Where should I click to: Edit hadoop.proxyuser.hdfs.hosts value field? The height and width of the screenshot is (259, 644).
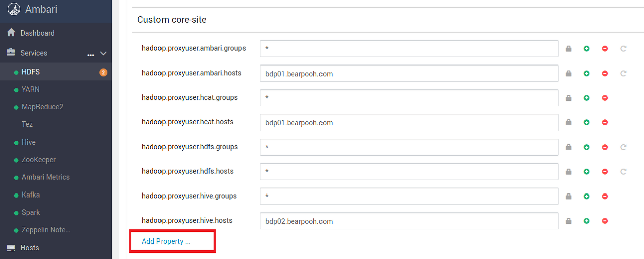[x=409, y=171]
